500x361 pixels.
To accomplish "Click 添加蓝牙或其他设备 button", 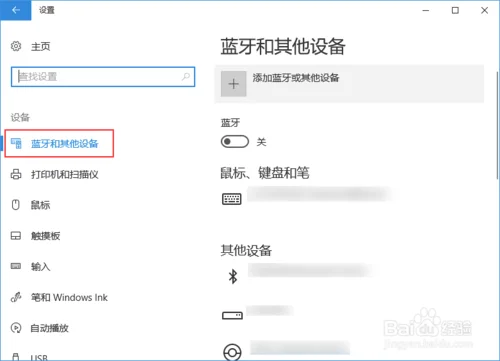I will 349,84.
